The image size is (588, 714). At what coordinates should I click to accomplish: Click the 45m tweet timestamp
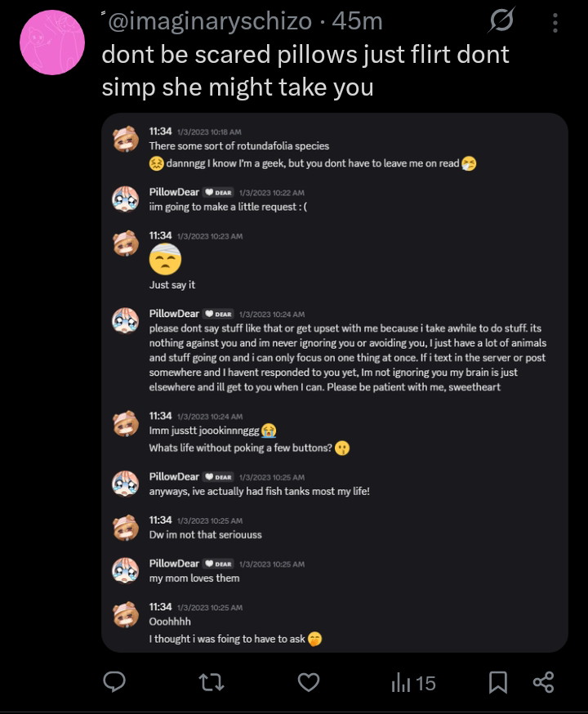click(358, 22)
